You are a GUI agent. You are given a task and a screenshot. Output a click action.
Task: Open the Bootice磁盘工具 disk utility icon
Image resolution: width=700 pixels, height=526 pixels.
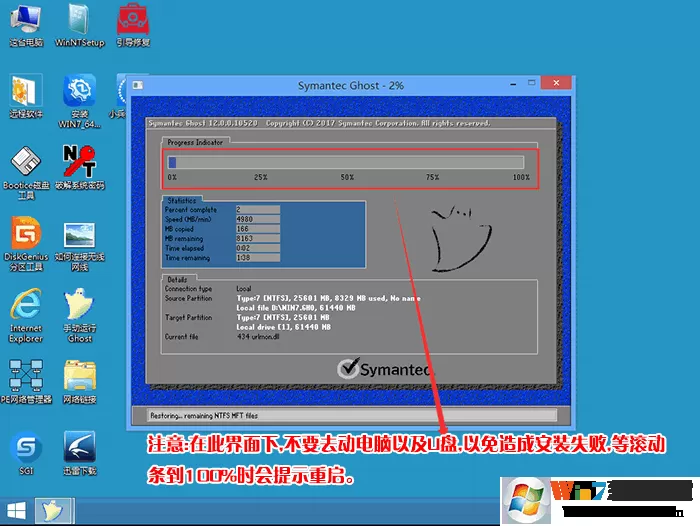[26, 173]
